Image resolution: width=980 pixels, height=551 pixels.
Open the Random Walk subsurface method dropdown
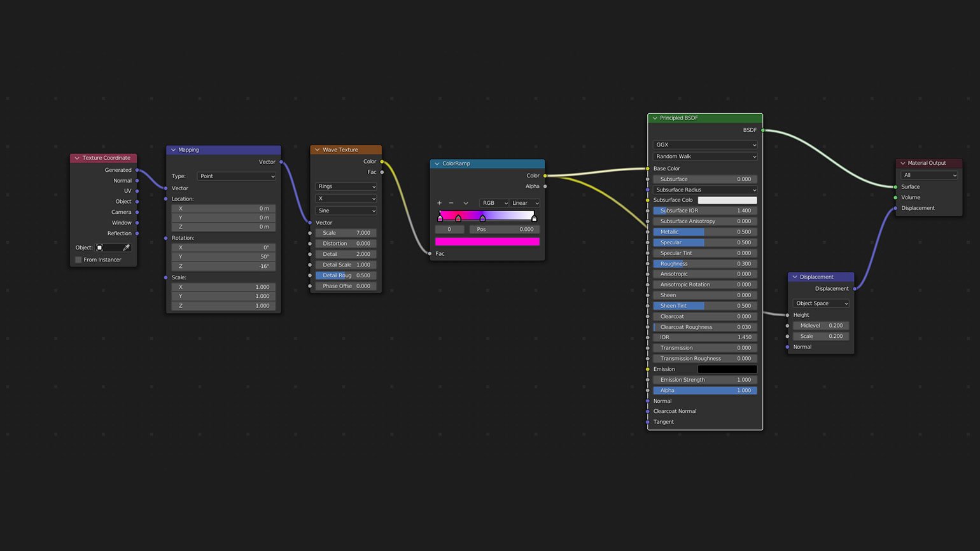tap(705, 157)
